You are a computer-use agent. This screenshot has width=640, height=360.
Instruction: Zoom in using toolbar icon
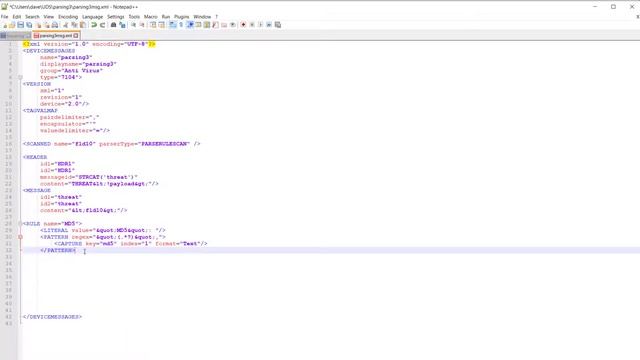click(x=133, y=25)
